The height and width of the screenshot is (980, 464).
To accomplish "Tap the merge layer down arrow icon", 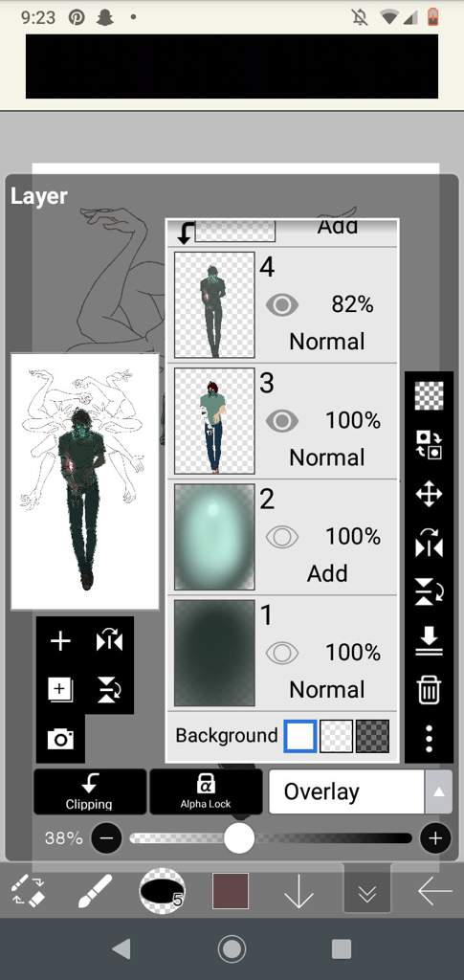I will [429, 642].
